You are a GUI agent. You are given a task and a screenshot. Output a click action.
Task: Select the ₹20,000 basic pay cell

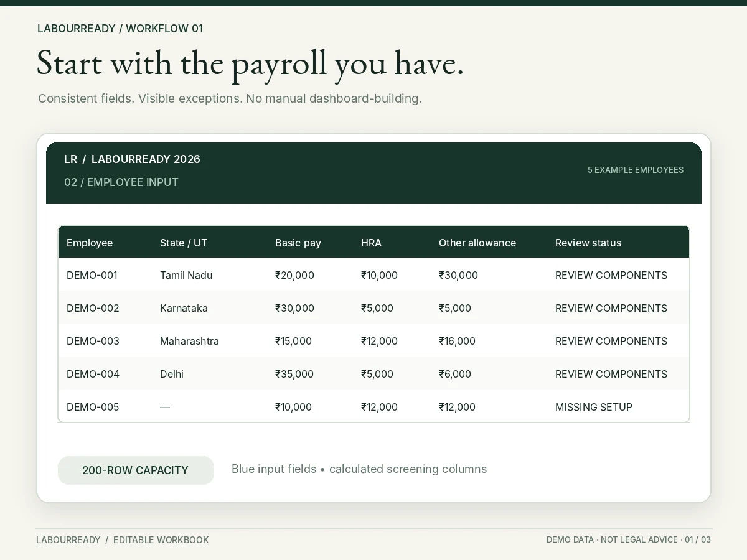click(294, 275)
